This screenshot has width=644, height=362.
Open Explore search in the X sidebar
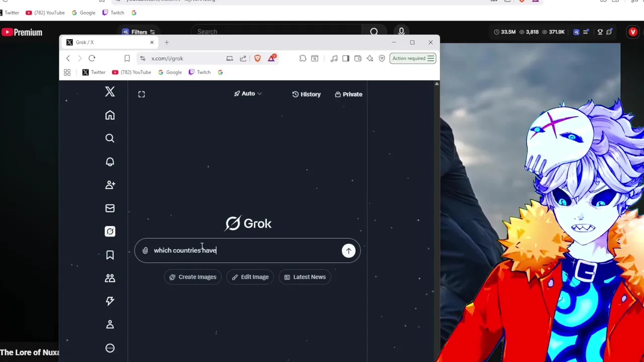point(110,138)
